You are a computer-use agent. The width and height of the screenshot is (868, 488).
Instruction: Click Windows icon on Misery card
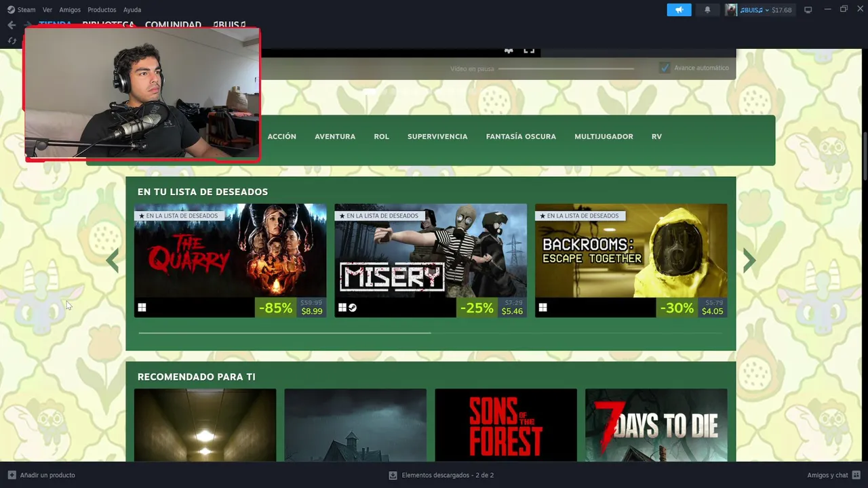pyautogui.click(x=342, y=308)
